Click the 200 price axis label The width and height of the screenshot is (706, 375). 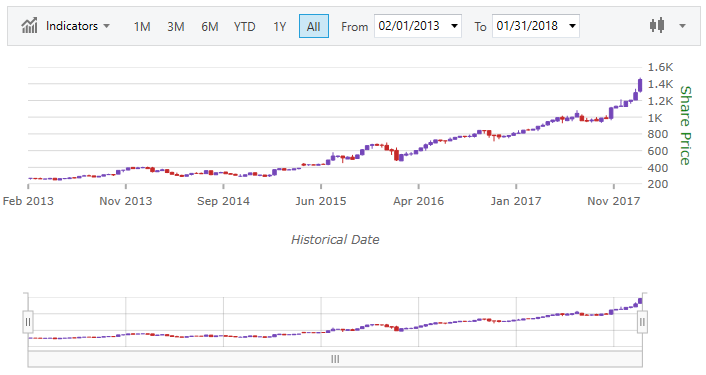tap(658, 184)
